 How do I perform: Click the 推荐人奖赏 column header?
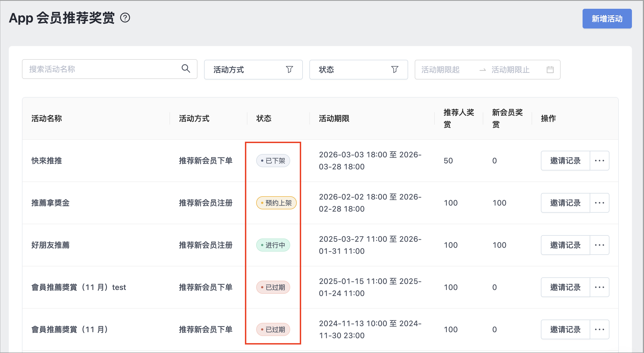(459, 118)
